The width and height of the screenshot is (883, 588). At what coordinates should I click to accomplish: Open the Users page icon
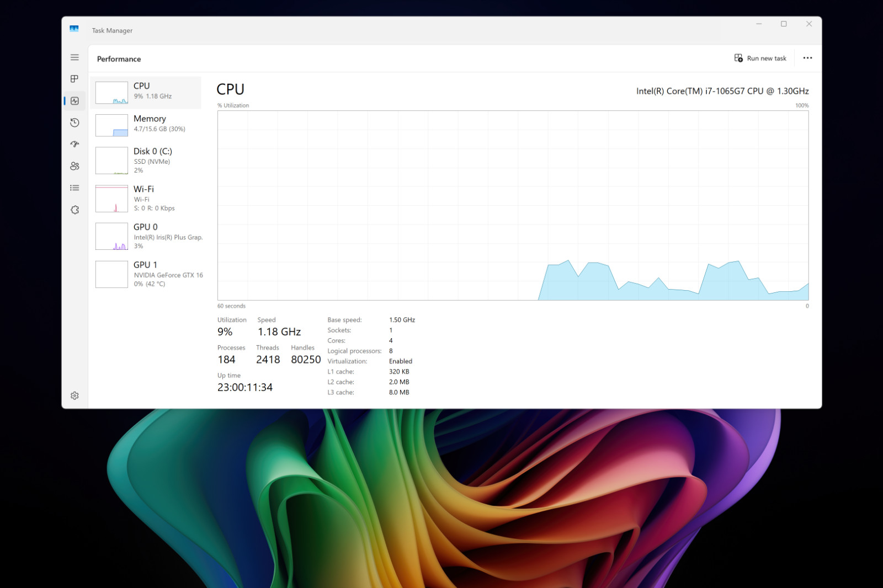(75, 166)
